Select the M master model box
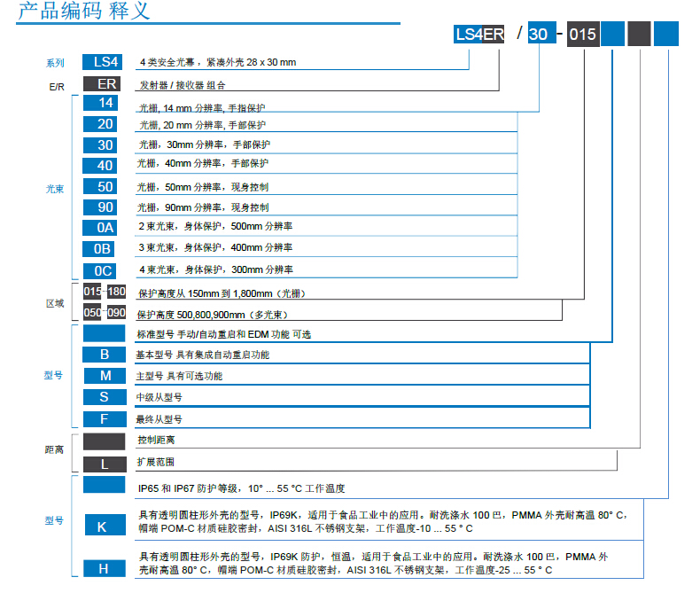This screenshot has height=593, width=700. click(105, 376)
